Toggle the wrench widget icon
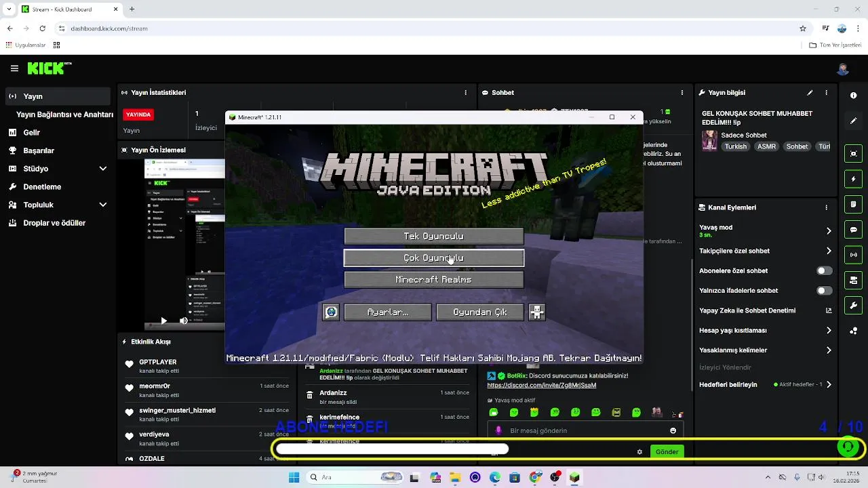 coord(853,306)
